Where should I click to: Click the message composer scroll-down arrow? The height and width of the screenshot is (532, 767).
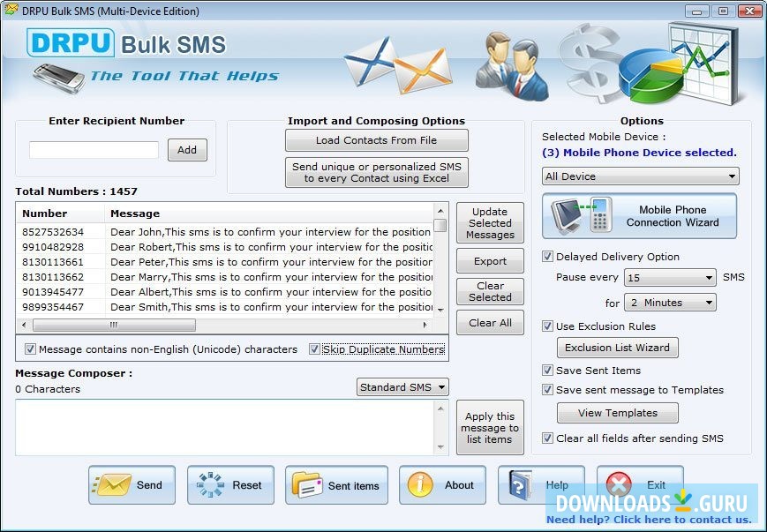(x=440, y=447)
